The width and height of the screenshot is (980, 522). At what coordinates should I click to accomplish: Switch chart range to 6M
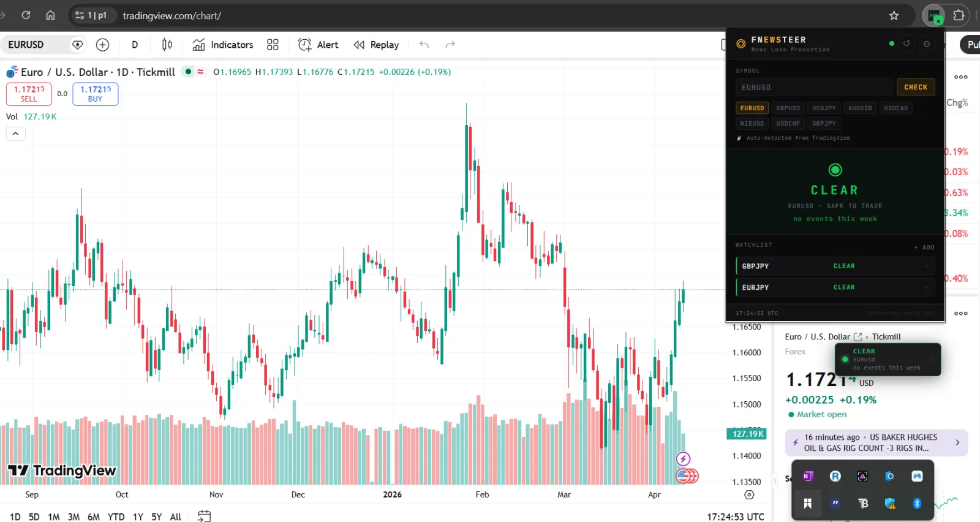pyautogui.click(x=94, y=516)
